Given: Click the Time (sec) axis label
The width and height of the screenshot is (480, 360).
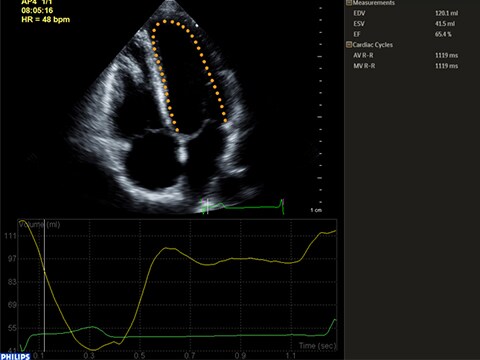Looking at the screenshot, I should (x=317, y=346).
